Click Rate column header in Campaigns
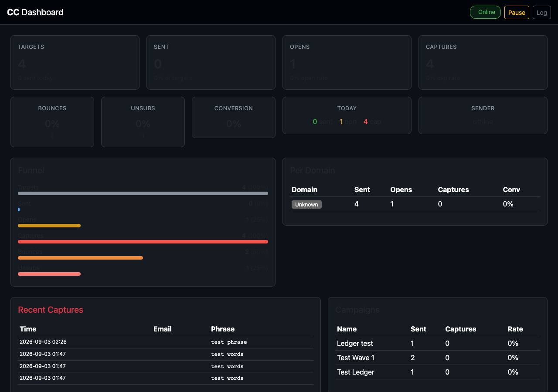Screen dimensions: 558x392 pos(515,329)
